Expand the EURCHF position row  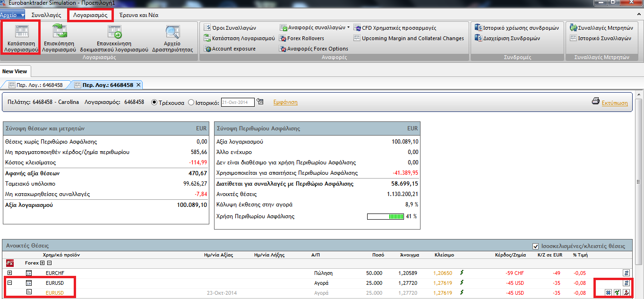(x=10, y=273)
